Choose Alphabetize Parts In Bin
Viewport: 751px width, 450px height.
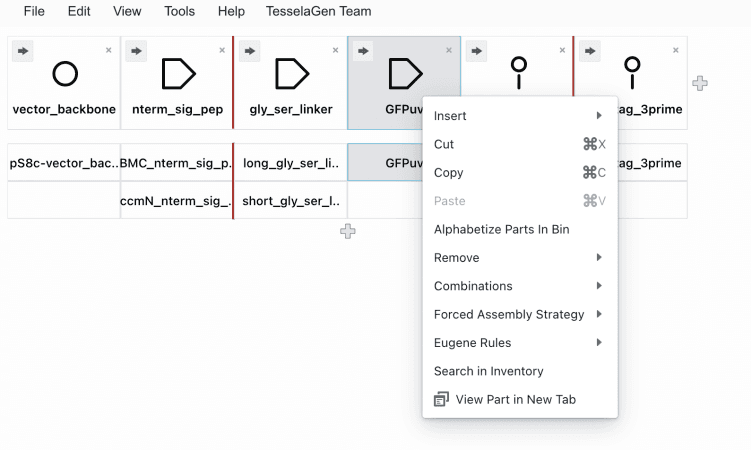coord(520,229)
